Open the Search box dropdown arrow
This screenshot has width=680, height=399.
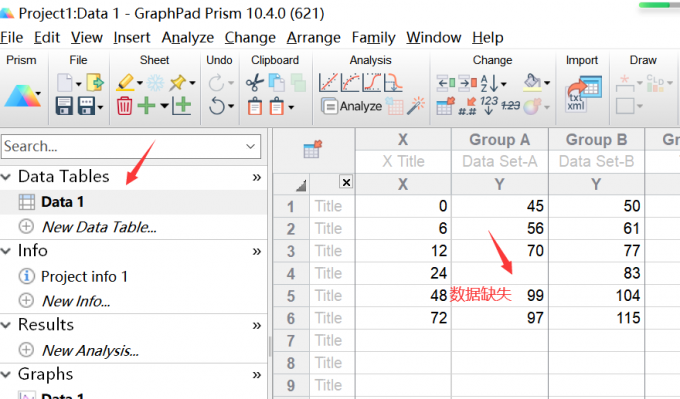pyautogui.click(x=250, y=147)
